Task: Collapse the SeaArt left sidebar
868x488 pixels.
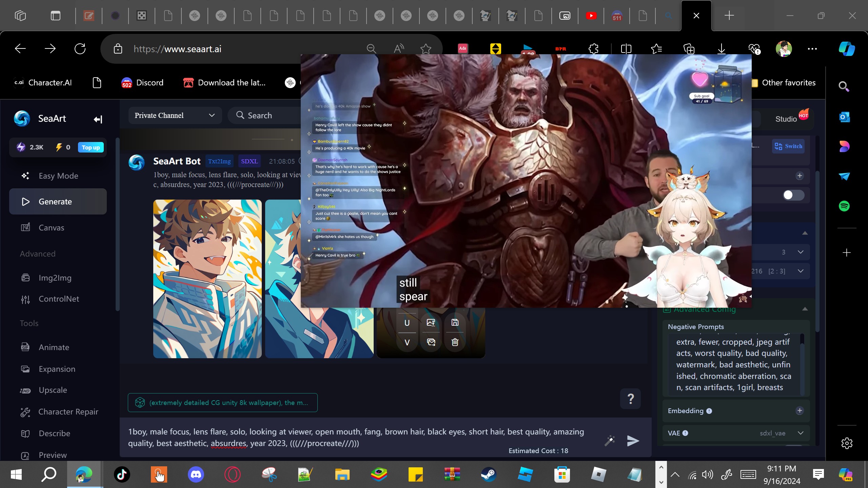Action: pos(98,119)
